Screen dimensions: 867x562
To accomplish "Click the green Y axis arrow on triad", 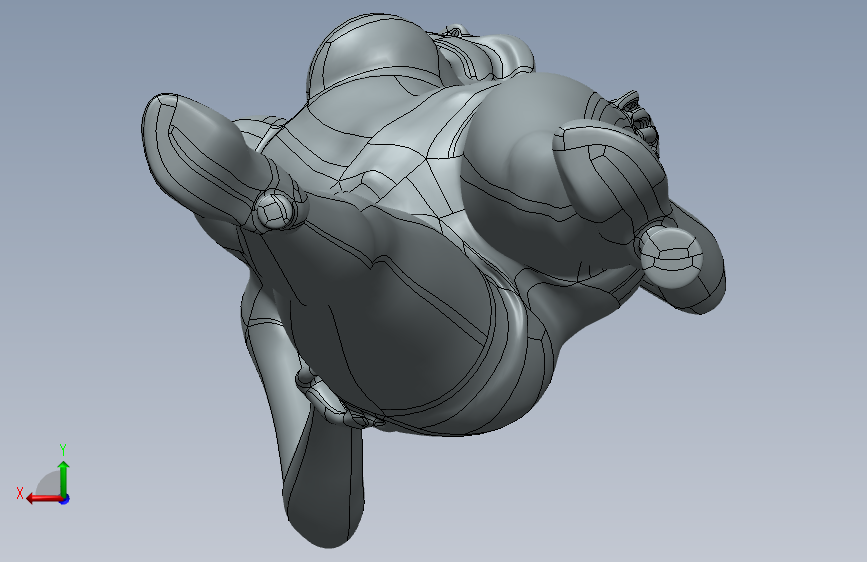I will tap(64, 479).
